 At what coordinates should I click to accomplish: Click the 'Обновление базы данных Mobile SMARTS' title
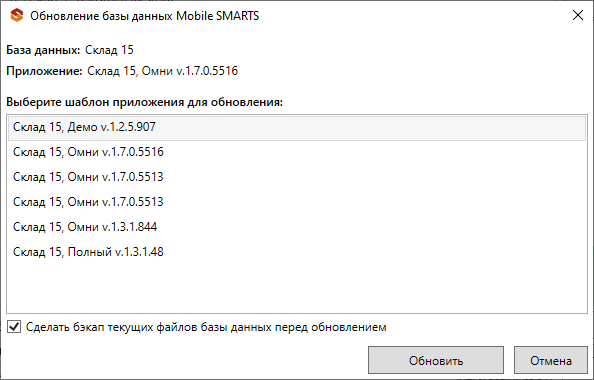point(145,16)
